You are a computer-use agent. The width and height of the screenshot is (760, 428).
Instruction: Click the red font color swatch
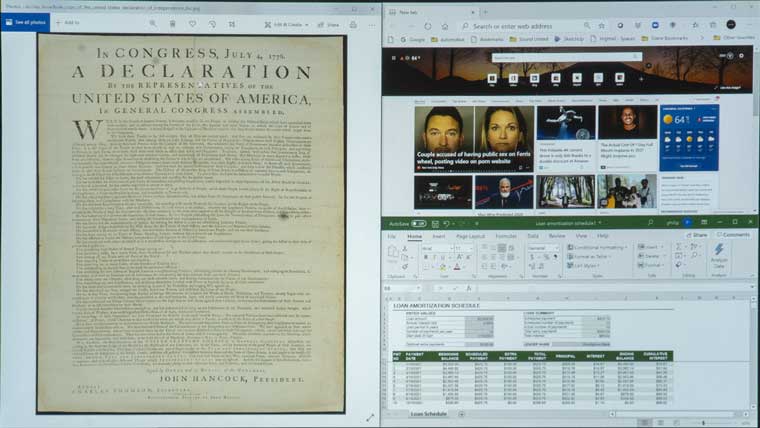point(457,267)
